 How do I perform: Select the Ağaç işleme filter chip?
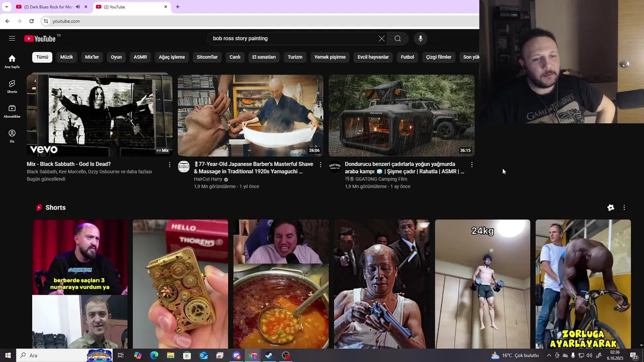point(172,57)
